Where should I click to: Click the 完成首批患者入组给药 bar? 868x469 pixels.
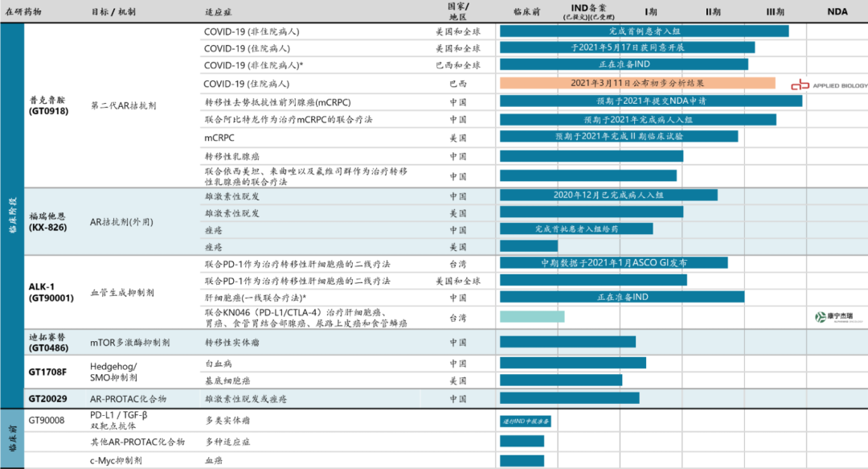pyautogui.click(x=576, y=228)
